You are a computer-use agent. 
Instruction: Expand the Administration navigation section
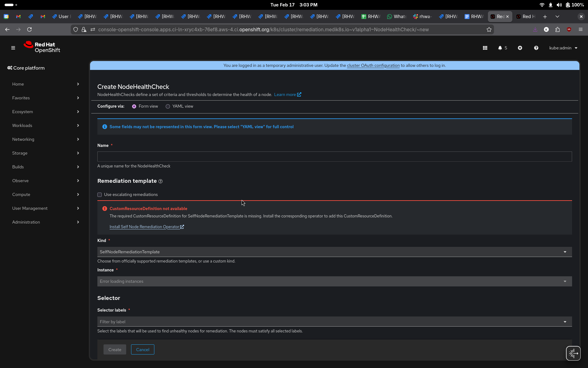coord(45,222)
